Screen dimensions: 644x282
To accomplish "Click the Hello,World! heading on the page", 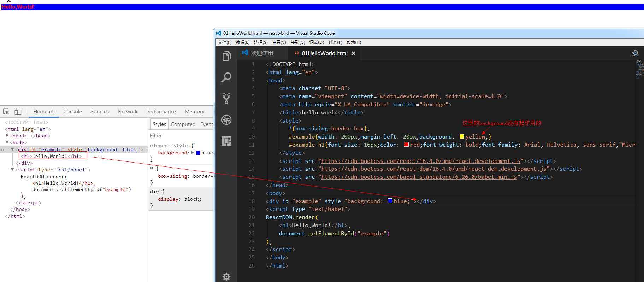I will (18, 7).
